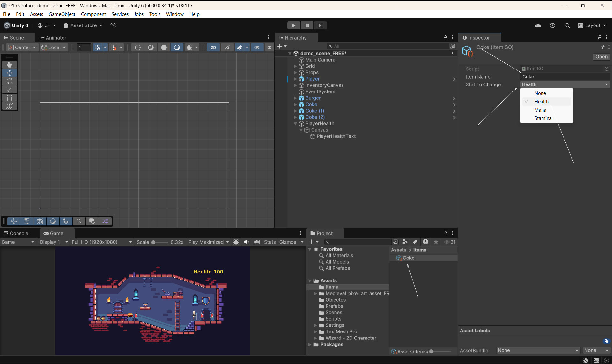Expand the Player object in Hierarchy
Screen dimensions: 612x364
[x=295, y=79]
